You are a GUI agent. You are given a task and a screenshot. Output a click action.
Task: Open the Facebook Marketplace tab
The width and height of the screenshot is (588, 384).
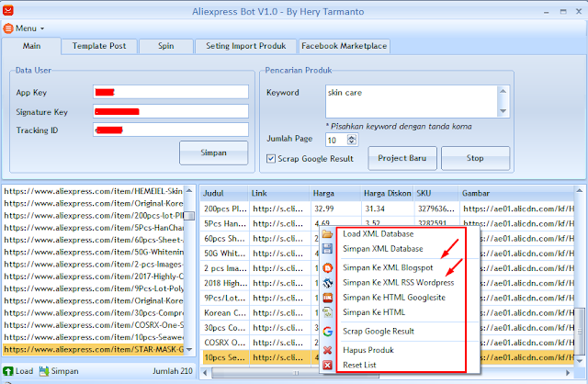(x=344, y=46)
